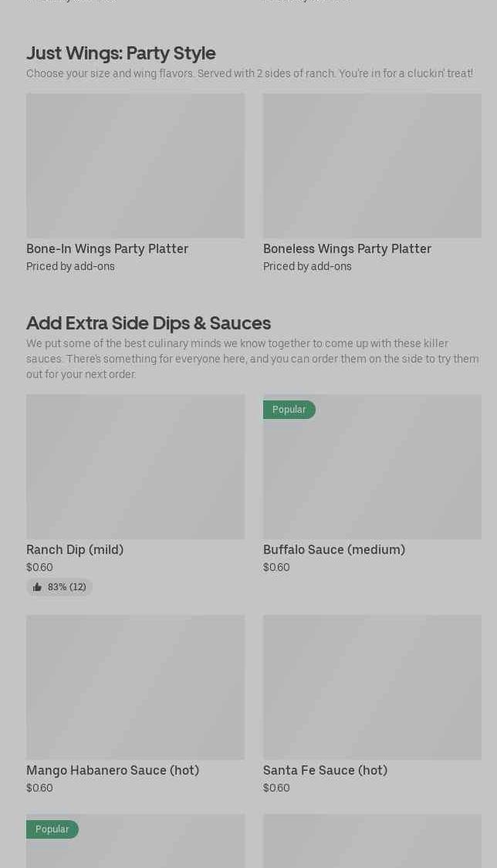The width and height of the screenshot is (497, 868).
Task: Open the Santa Fe Sauce image
Action: click(x=372, y=687)
